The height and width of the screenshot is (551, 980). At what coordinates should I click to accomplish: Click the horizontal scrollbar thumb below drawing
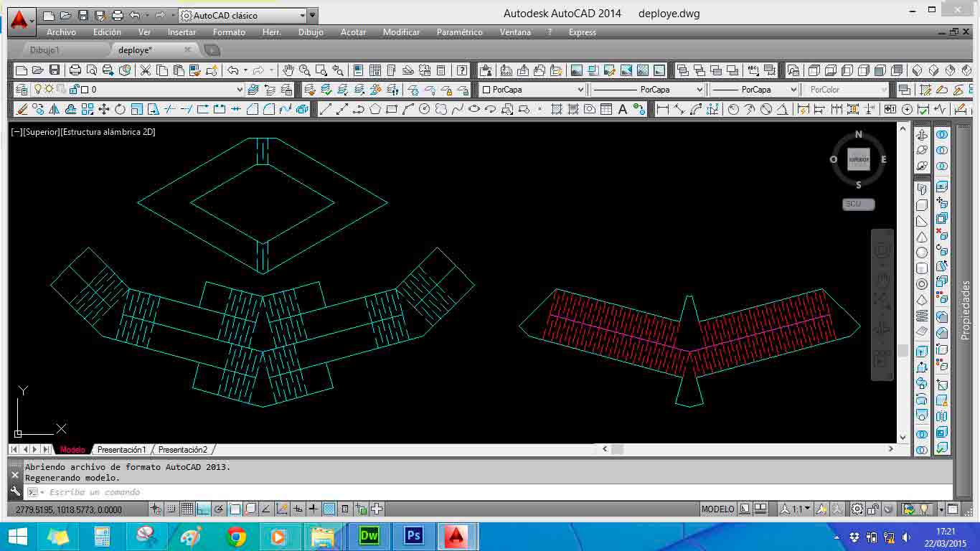click(x=617, y=449)
